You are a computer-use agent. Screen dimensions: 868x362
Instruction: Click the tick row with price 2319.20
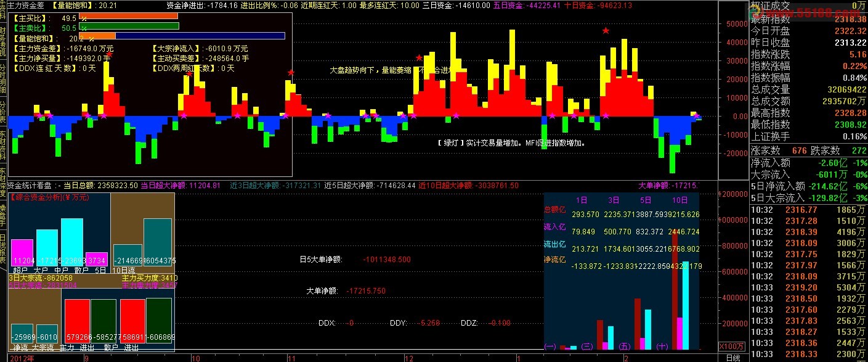(x=808, y=287)
